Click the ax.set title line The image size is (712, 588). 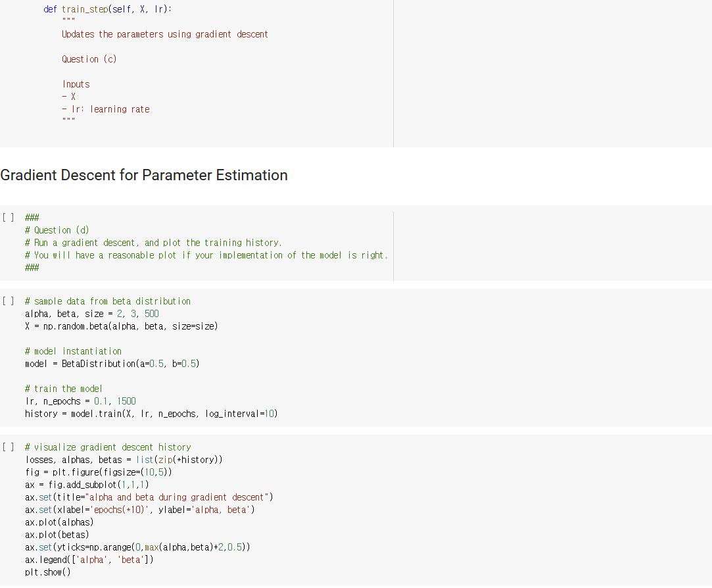149,497
